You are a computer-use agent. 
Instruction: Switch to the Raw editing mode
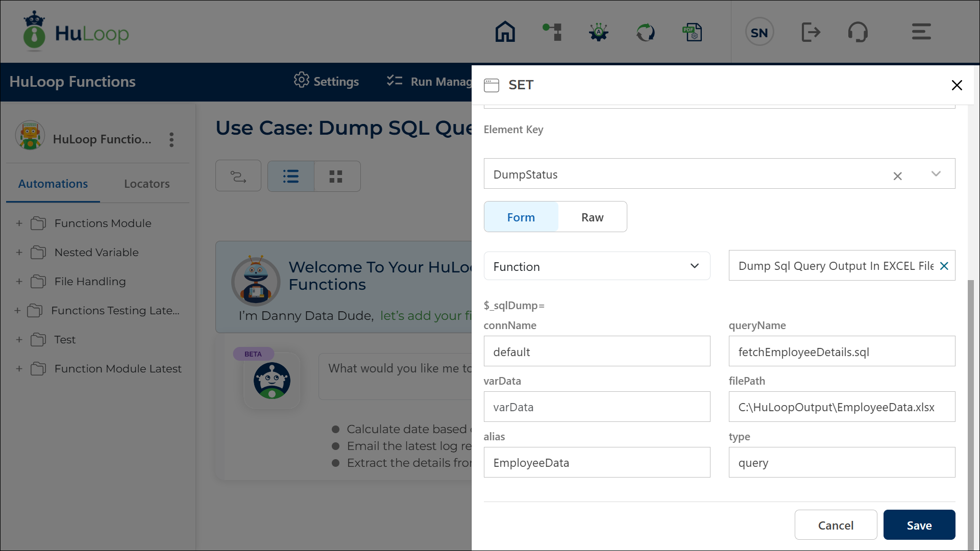click(x=592, y=216)
